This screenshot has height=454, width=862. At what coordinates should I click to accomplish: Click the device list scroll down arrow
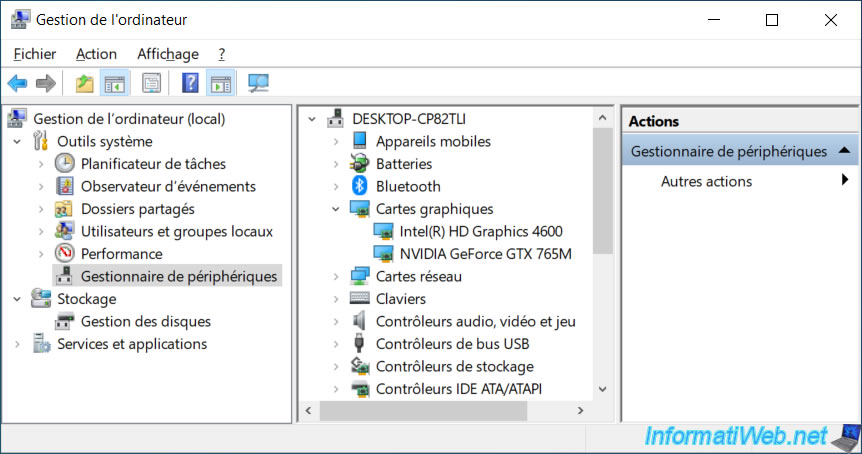coord(603,389)
